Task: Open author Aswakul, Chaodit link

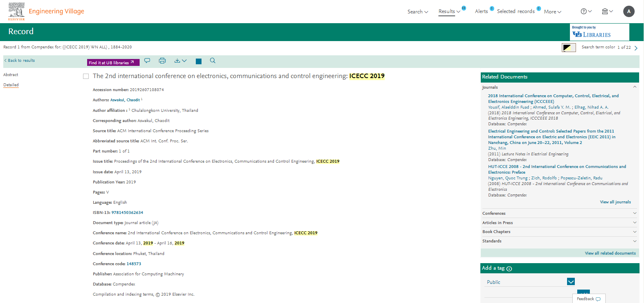Action: (125, 100)
